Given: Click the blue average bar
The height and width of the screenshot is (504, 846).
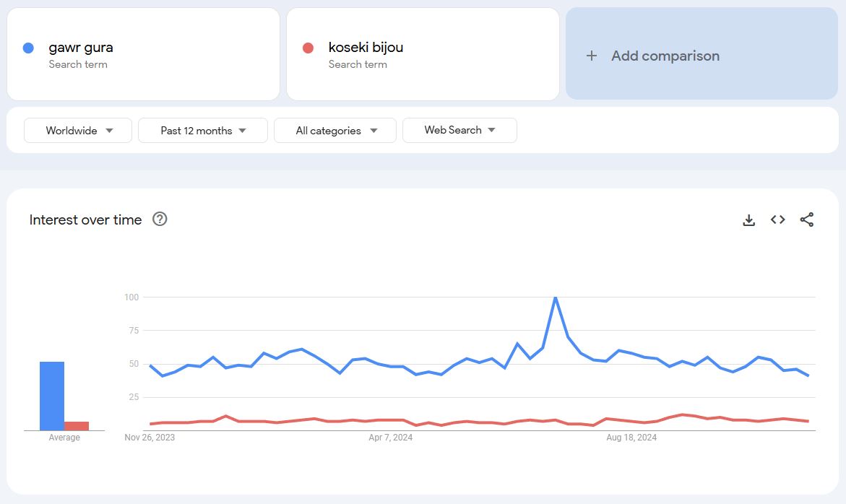Looking at the screenshot, I should tap(52, 396).
